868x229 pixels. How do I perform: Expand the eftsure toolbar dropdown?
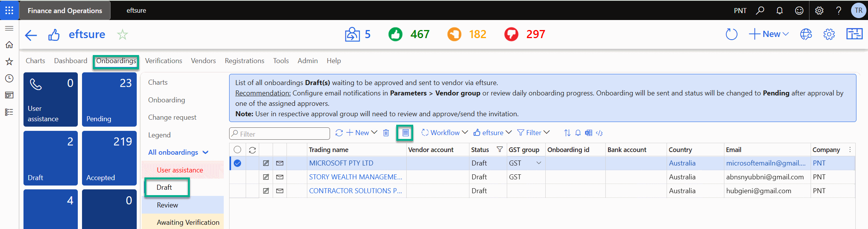pos(493,133)
